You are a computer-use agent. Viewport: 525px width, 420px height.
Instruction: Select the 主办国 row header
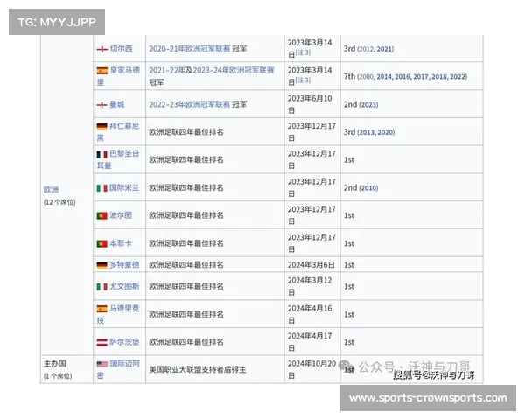(x=55, y=364)
